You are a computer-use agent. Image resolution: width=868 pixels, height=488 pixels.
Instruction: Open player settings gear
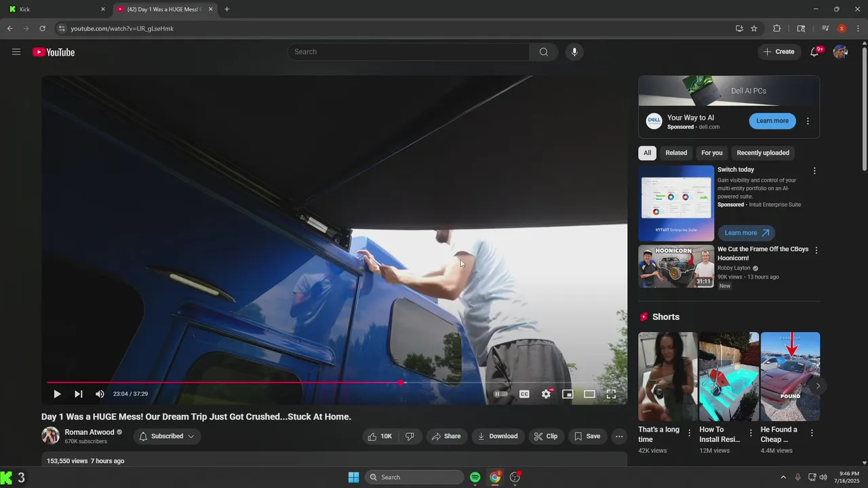click(547, 394)
